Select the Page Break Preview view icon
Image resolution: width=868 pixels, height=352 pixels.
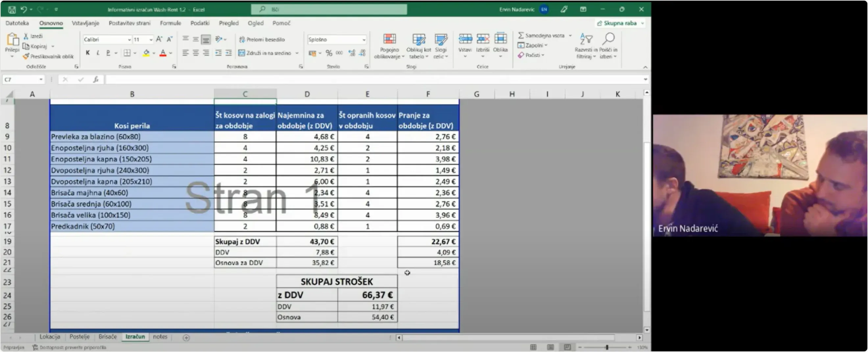coord(567,347)
